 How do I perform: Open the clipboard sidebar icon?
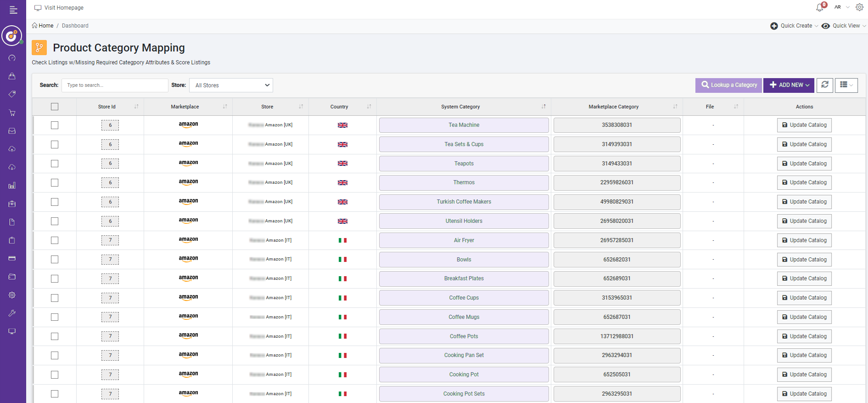click(x=12, y=240)
